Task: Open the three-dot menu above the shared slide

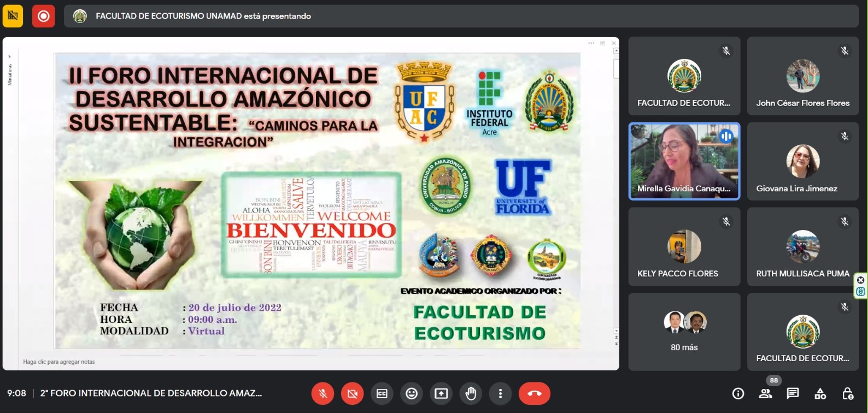Action: tap(591, 43)
